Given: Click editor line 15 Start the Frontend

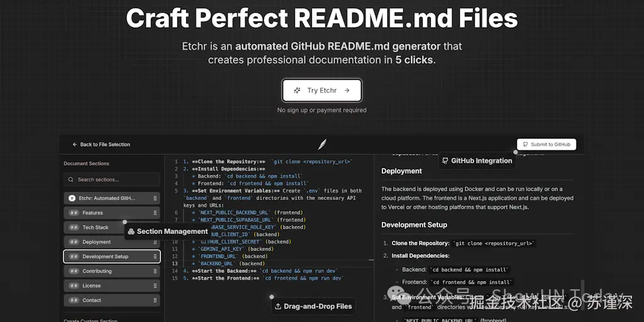Looking at the screenshot, I should tap(264, 278).
